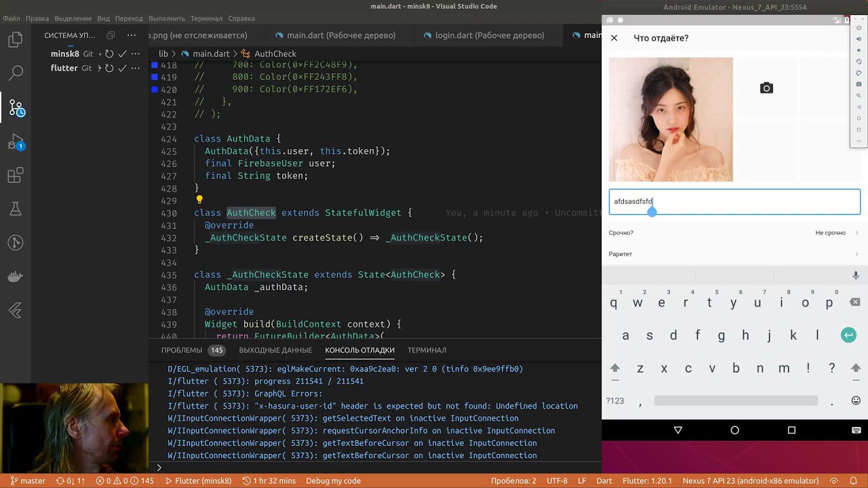The image size is (868, 488).
Task: Click UTF-8 encoding in status bar
Action: (x=557, y=481)
